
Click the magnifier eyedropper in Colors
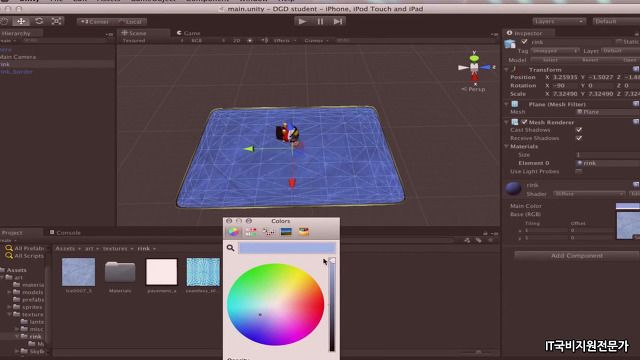[x=231, y=248]
